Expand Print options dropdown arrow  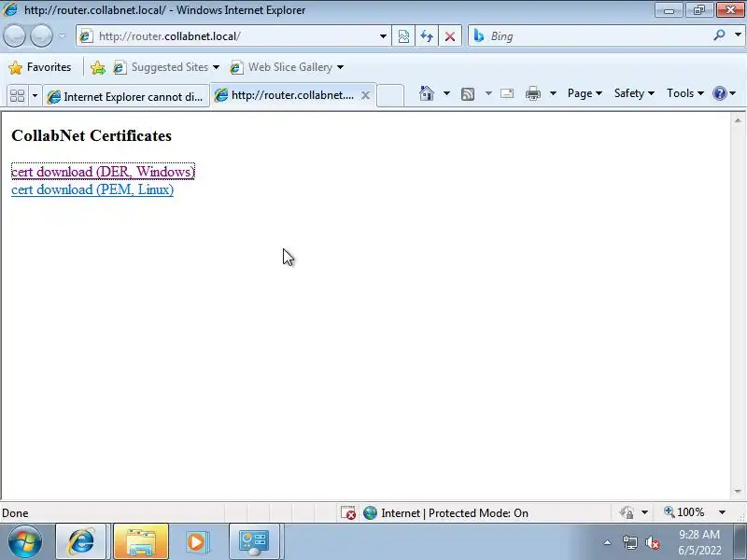point(553,93)
